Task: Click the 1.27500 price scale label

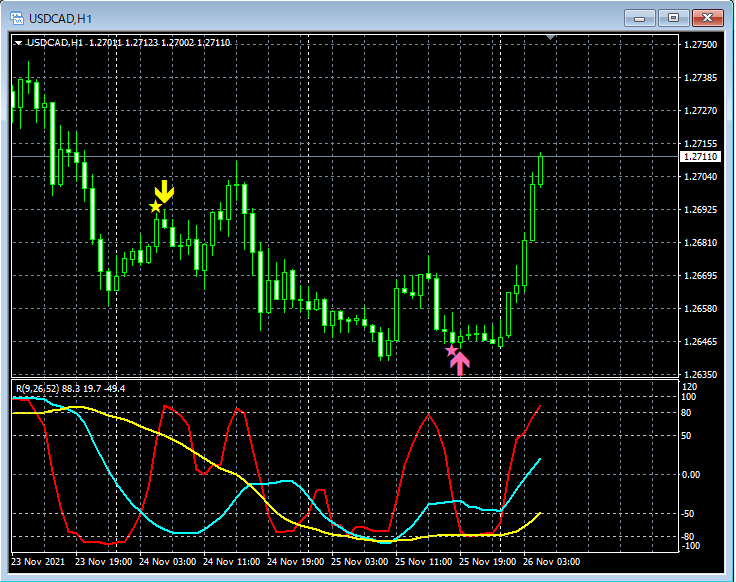Action: [x=700, y=45]
